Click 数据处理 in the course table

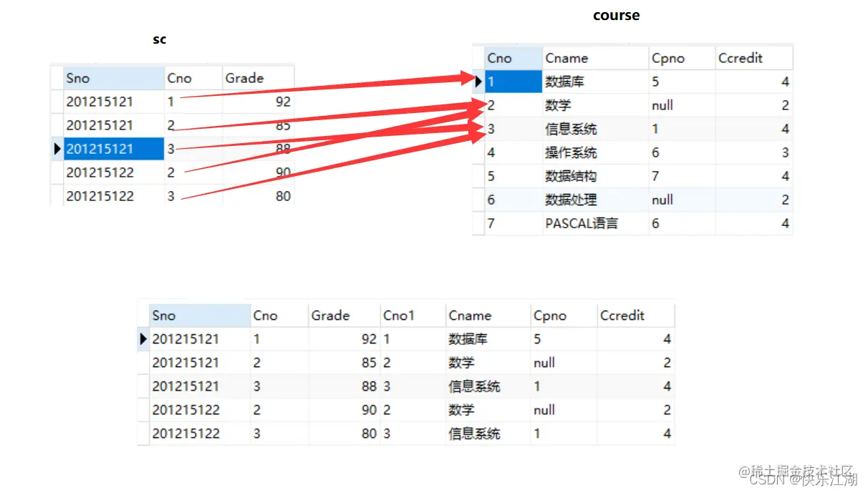click(571, 200)
